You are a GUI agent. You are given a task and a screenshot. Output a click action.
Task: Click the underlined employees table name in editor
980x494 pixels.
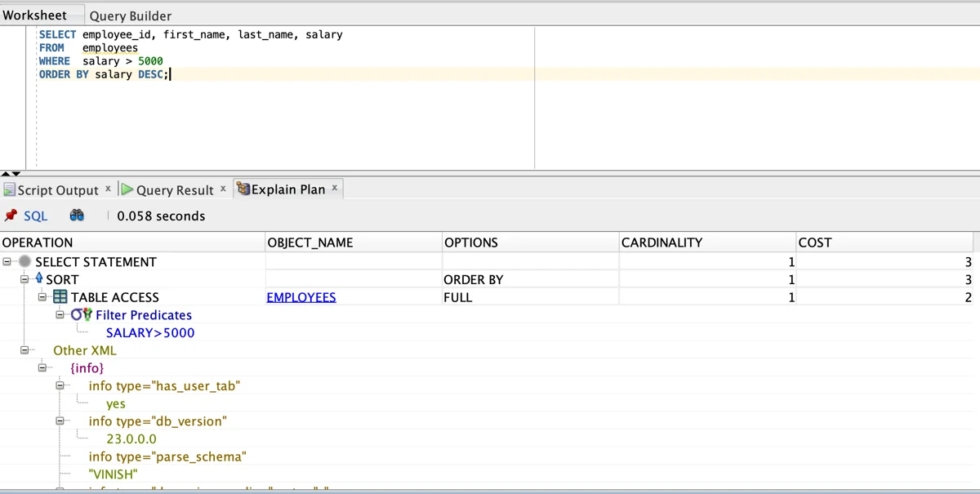(110, 48)
